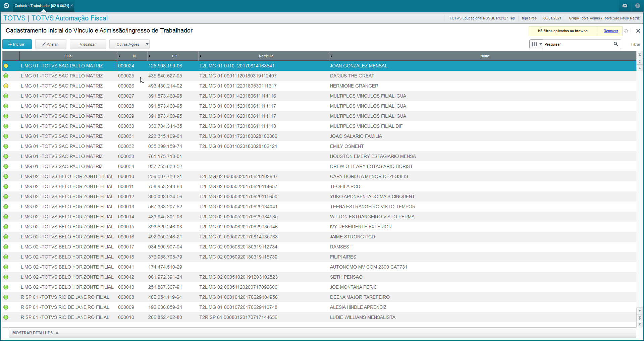Click green status icon for AUTONOMO MV row

click(x=6, y=267)
